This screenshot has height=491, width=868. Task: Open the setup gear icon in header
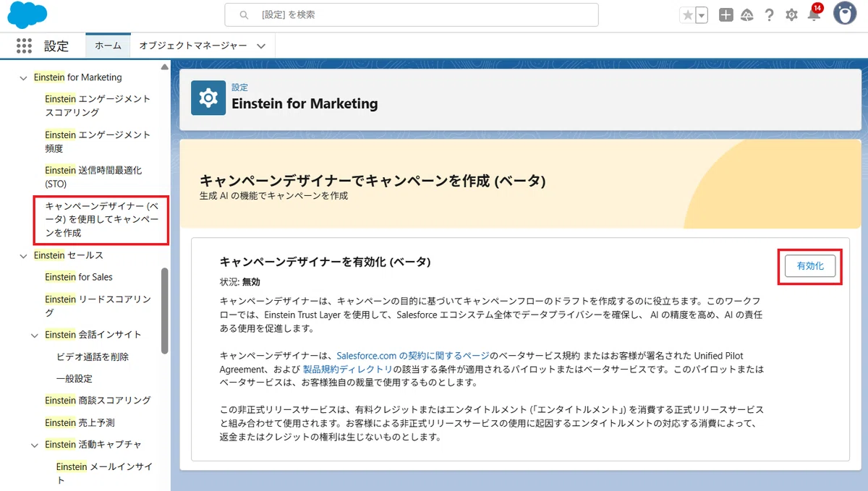[791, 15]
